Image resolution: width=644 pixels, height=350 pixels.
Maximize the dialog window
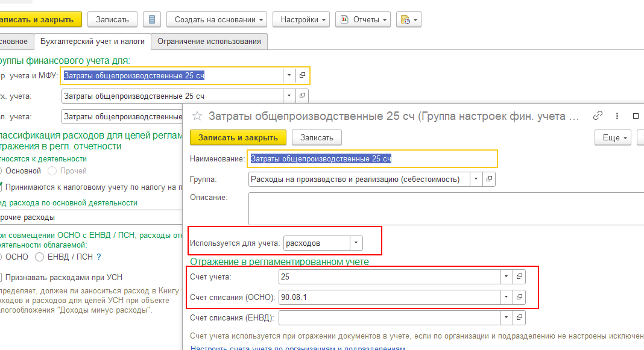point(636,116)
